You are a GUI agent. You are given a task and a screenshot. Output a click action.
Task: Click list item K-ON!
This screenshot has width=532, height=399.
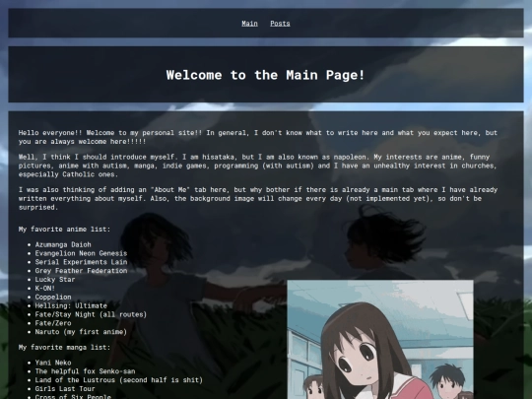point(45,289)
